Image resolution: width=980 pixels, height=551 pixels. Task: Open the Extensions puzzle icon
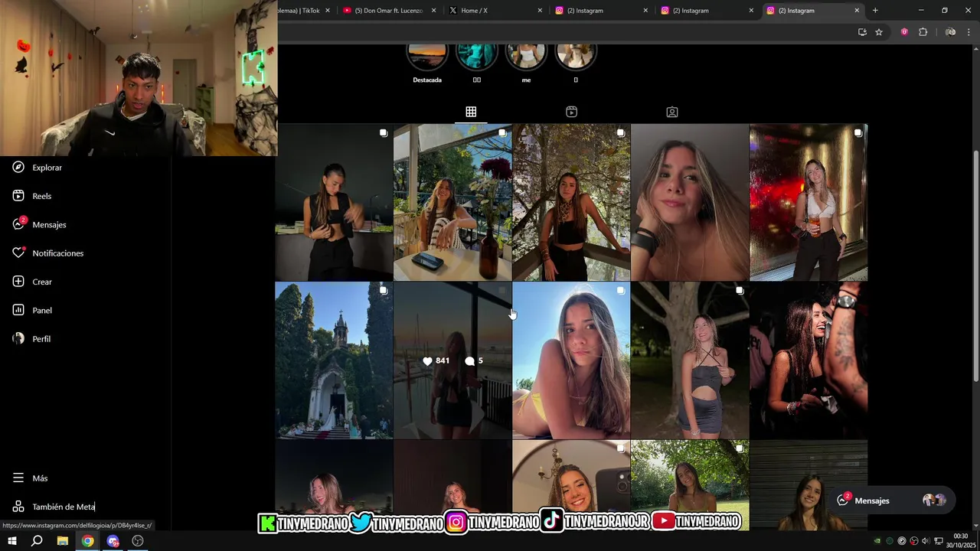923,32
